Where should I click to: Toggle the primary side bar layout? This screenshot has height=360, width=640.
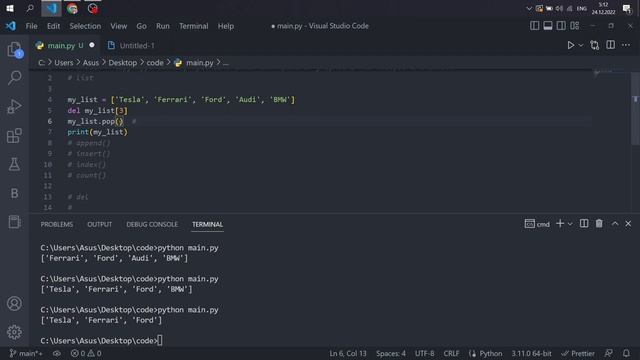(534, 26)
